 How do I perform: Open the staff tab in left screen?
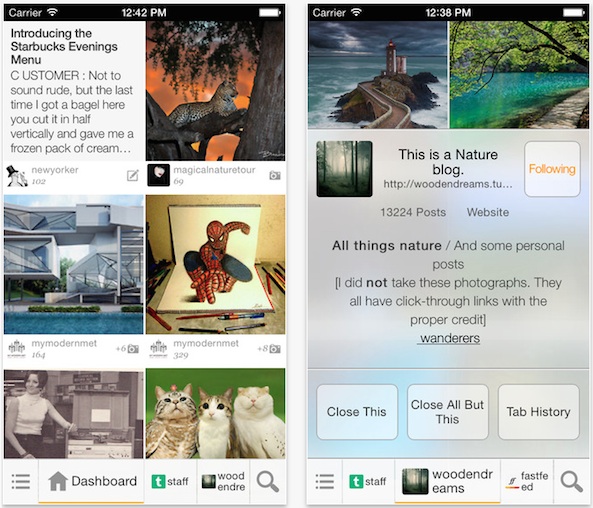170,481
